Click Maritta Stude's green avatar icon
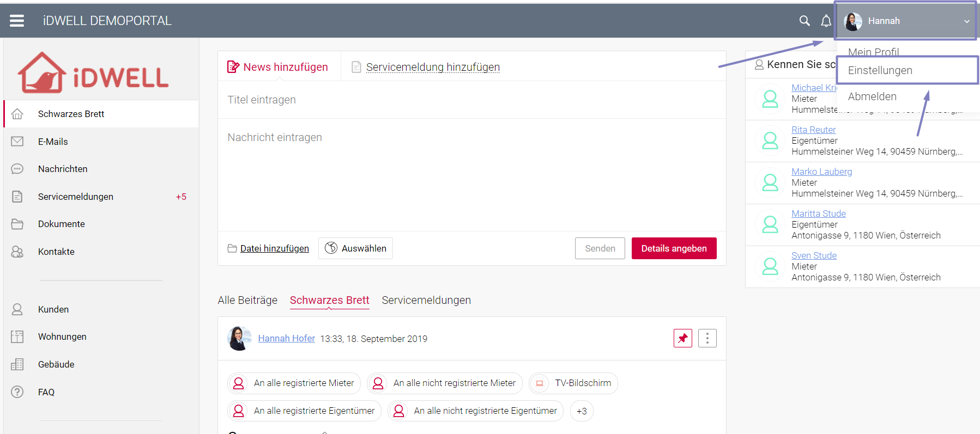Viewport: 980px width, 434px height. click(x=770, y=224)
